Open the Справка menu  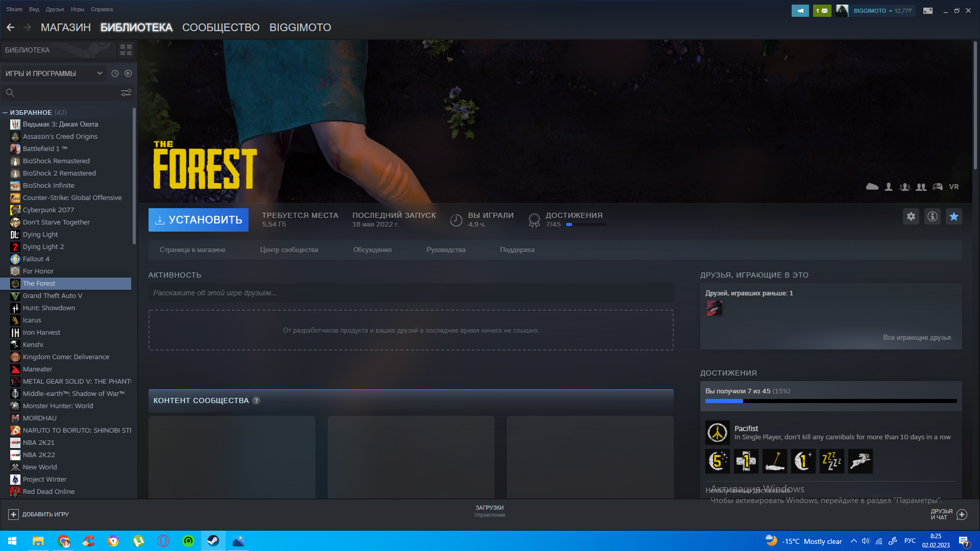(x=102, y=9)
